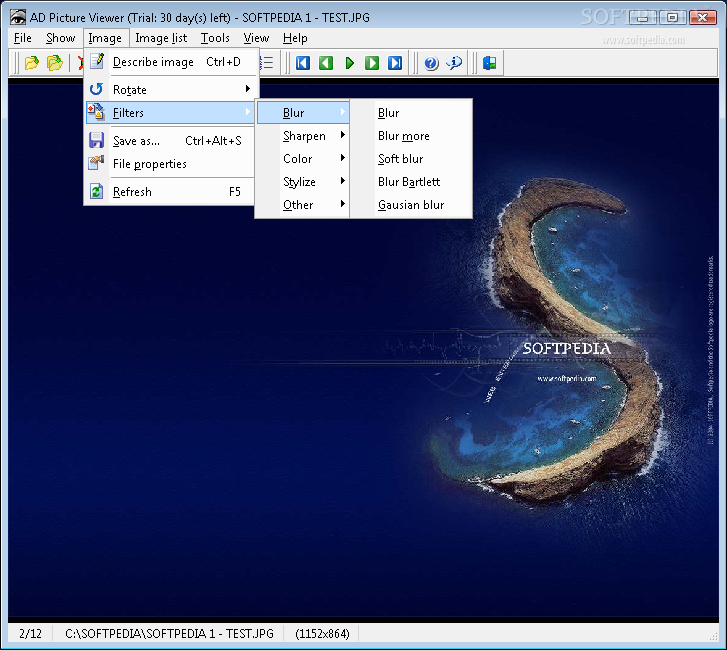Expand the Blur filter category
Viewport: 727px width, 650px height.
click(303, 113)
